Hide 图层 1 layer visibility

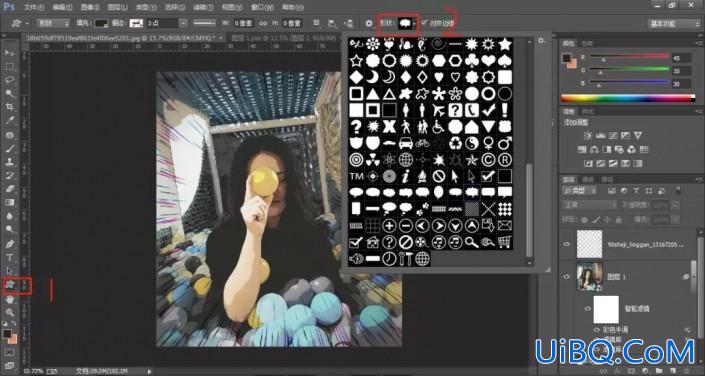click(567, 277)
